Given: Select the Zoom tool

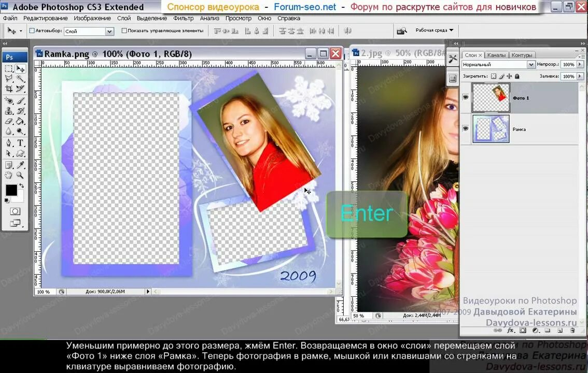Looking at the screenshot, I should 20,175.
